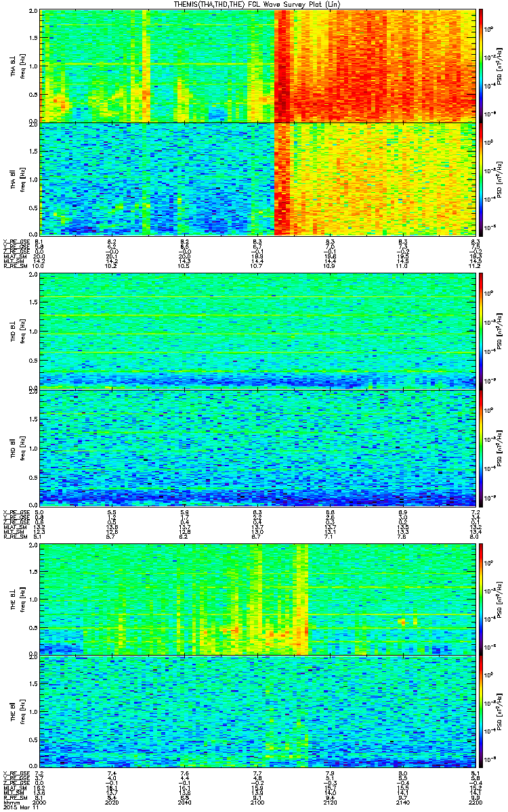Click the 2020 time tick label

112,801
